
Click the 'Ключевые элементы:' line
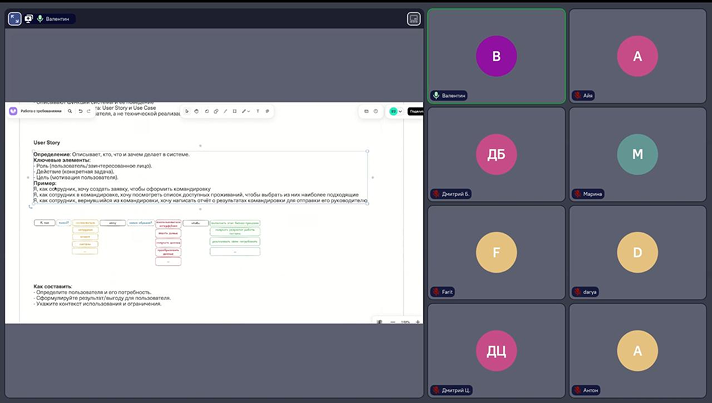click(x=62, y=160)
